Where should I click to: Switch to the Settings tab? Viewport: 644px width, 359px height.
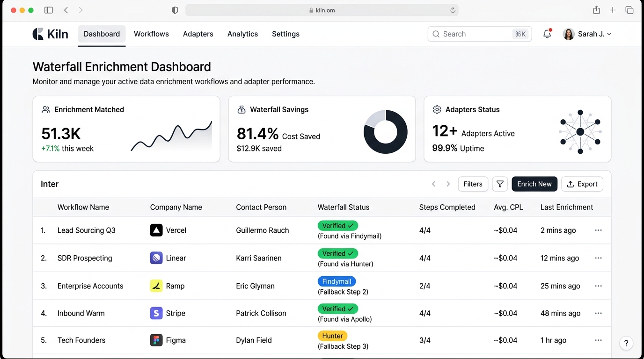coord(285,34)
